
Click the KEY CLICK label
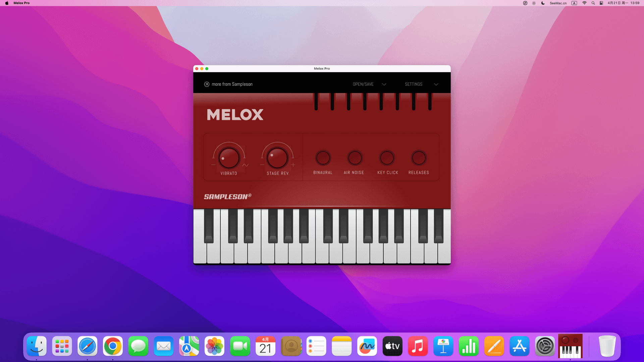388,173
